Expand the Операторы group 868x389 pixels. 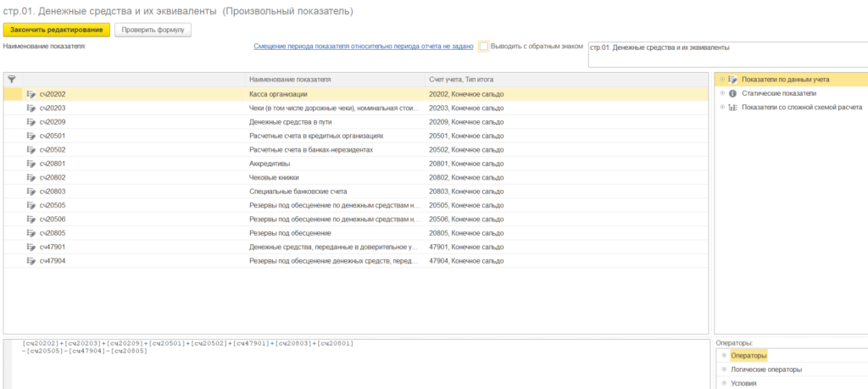pyautogui.click(x=723, y=355)
